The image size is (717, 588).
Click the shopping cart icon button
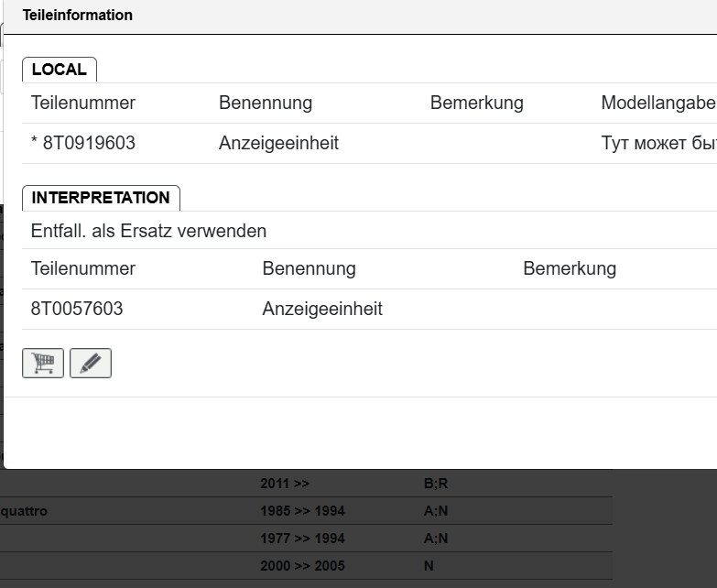click(x=43, y=364)
